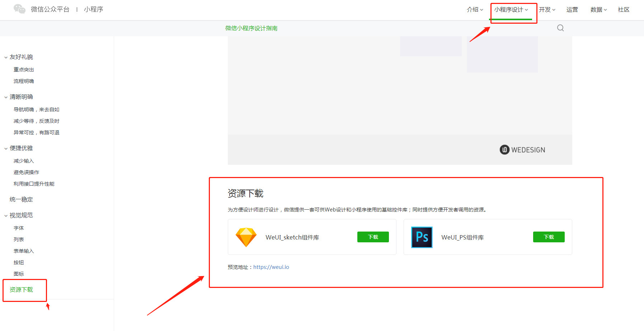Open 列表 in sidebar

point(19,239)
